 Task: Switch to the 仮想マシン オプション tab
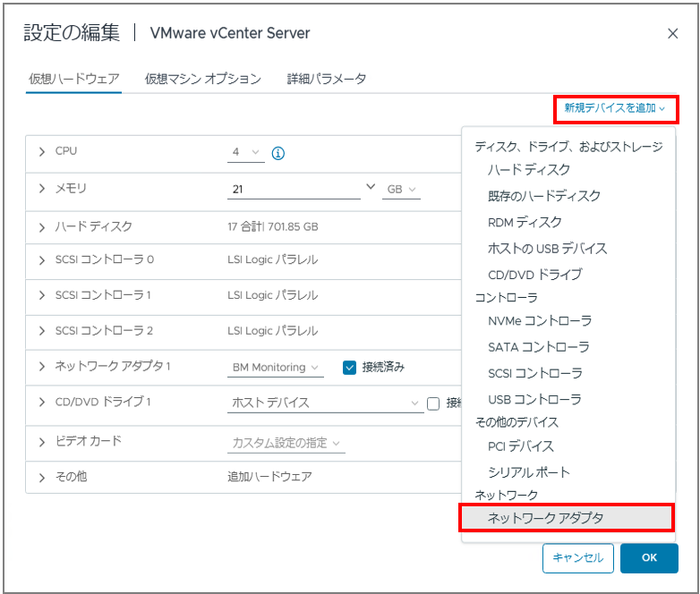[203, 79]
